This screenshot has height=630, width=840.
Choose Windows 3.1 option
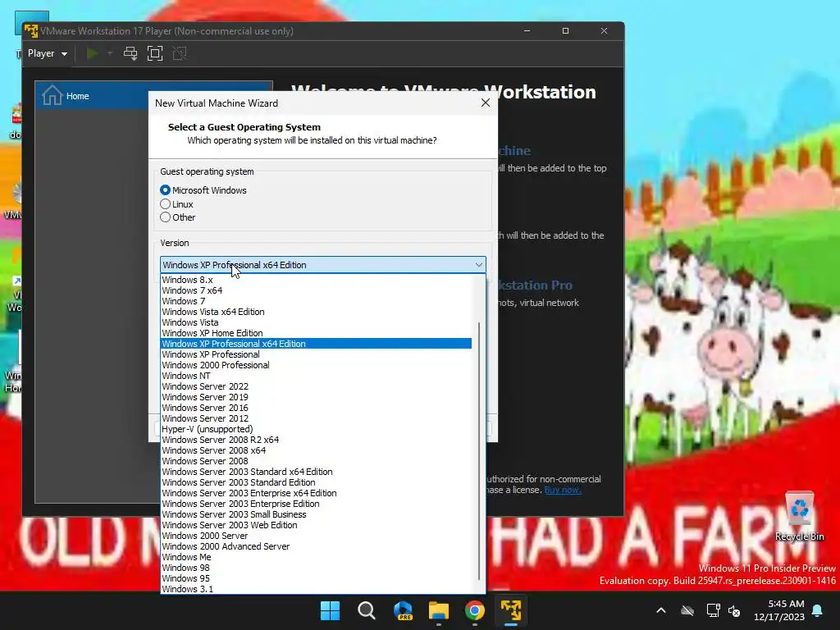[x=316, y=589]
